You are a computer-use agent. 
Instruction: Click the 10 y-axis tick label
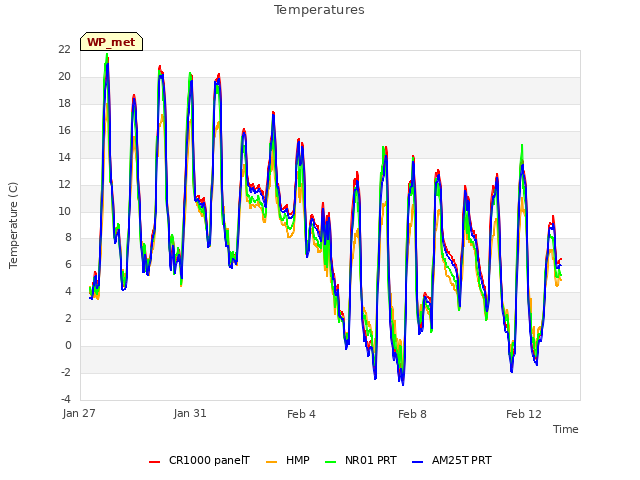coord(64,211)
